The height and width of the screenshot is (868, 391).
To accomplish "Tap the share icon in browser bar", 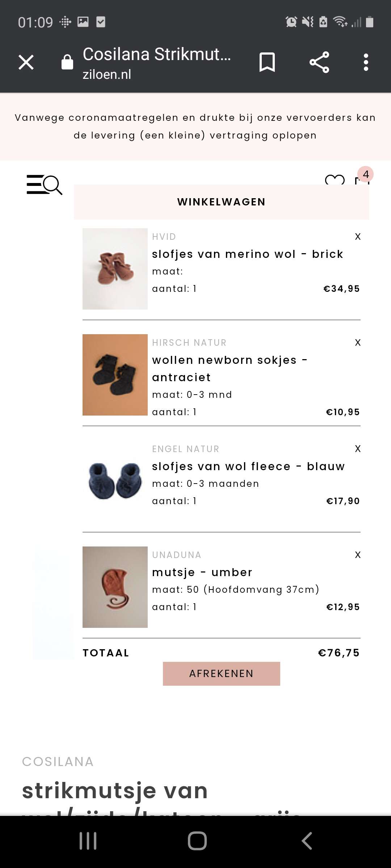I will click(319, 62).
